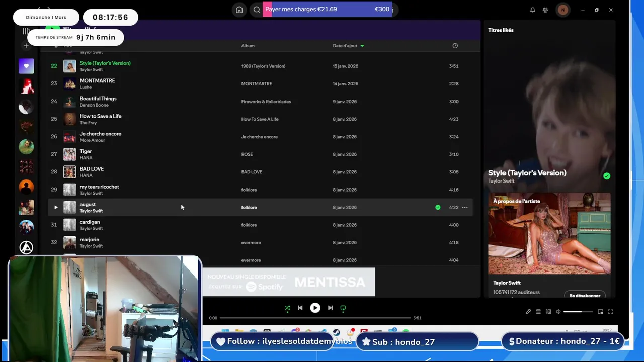Toggle shuffle mode

(287, 308)
